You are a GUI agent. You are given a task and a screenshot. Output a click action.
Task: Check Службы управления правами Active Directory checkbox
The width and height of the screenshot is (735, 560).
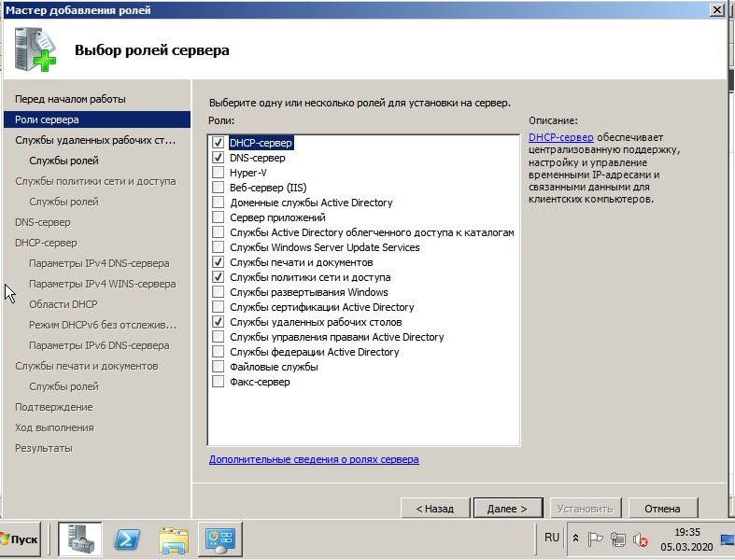218,337
